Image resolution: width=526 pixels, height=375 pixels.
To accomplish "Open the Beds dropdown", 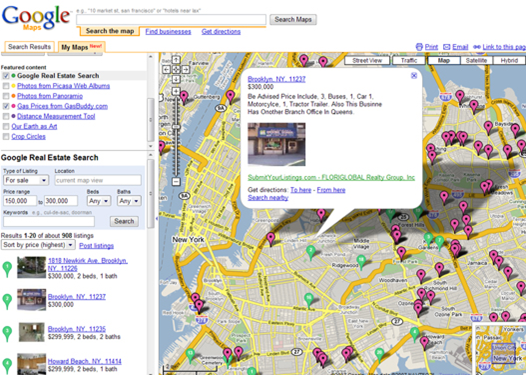I will tap(98, 201).
